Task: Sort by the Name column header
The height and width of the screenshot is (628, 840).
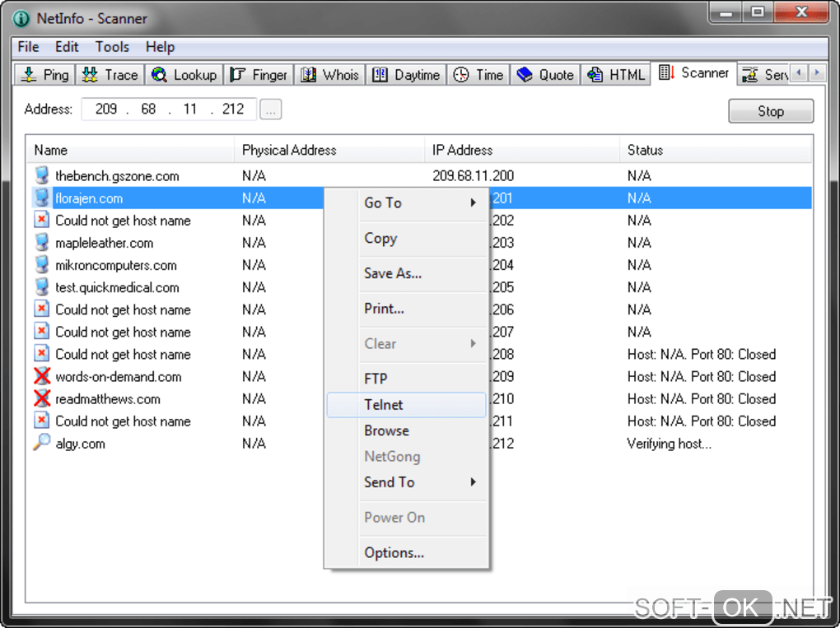Action: 130,150
